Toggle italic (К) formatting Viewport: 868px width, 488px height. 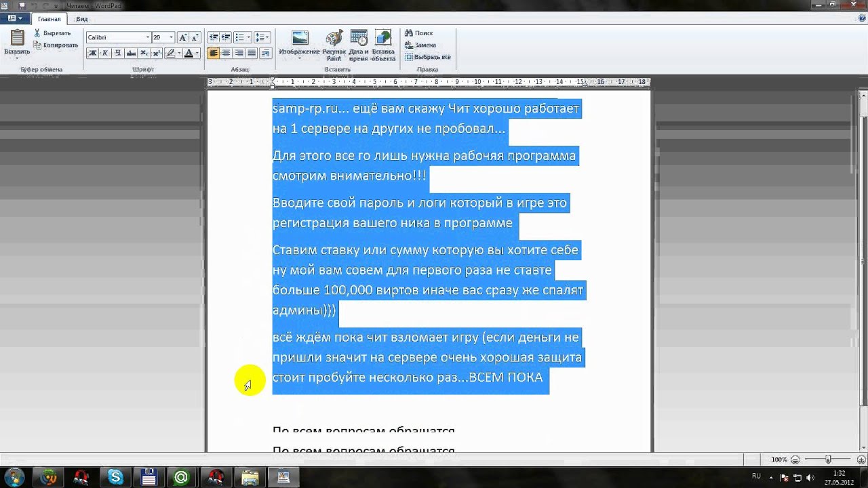point(105,53)
